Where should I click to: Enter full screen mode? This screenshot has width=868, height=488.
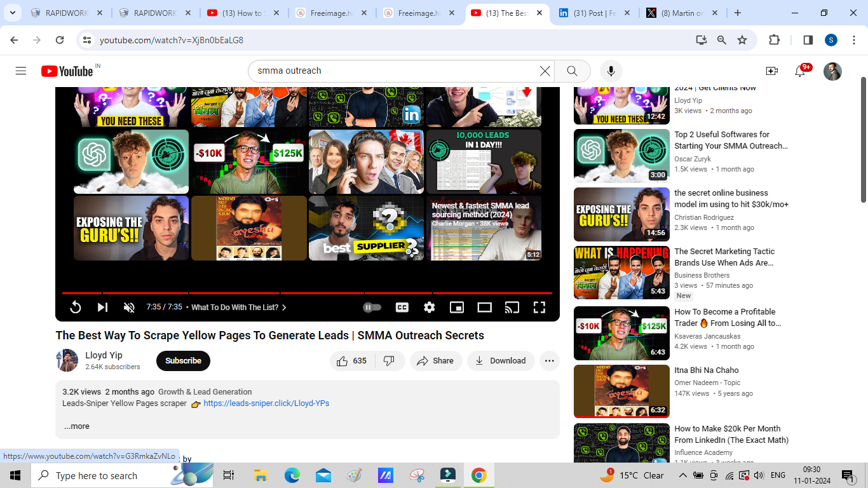539,308
